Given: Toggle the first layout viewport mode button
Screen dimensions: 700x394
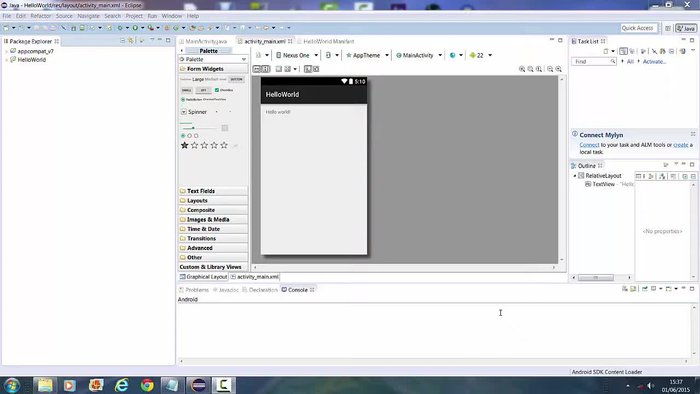Looking at the screenshot, I should tap(257, 69).
